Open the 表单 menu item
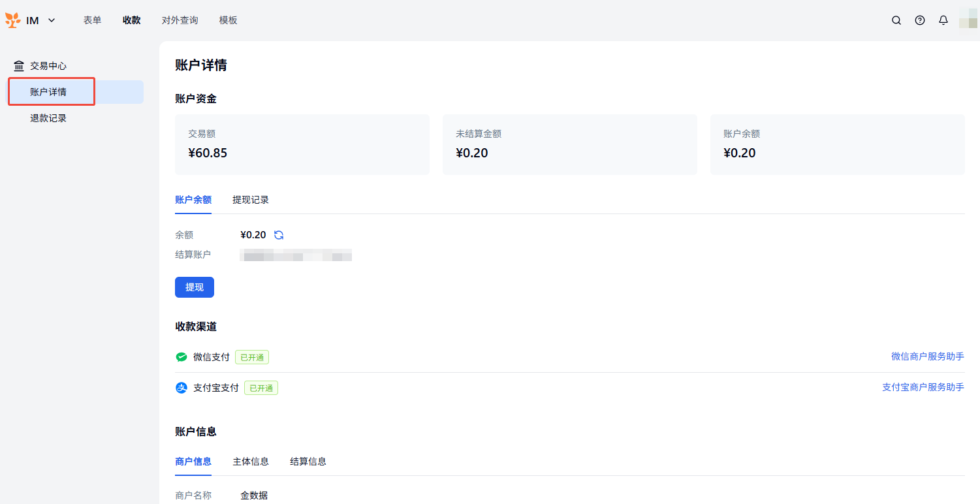980x504 pixels. point(92,20)
